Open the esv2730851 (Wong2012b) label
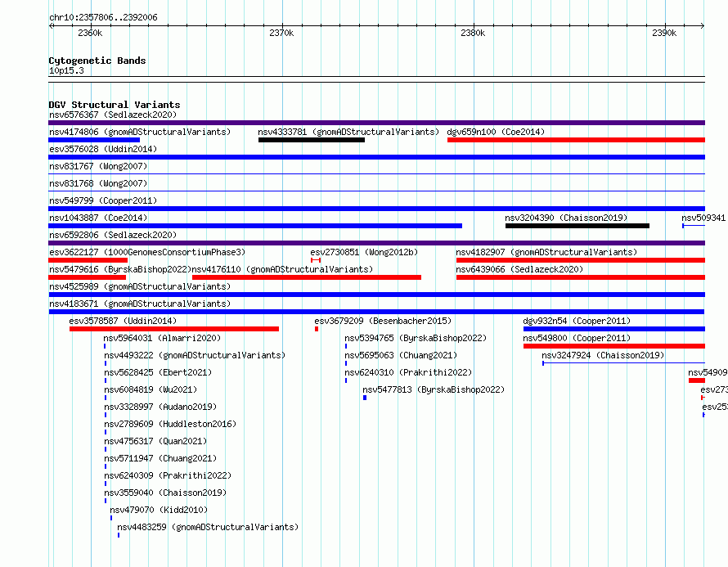 pos(364,252)
